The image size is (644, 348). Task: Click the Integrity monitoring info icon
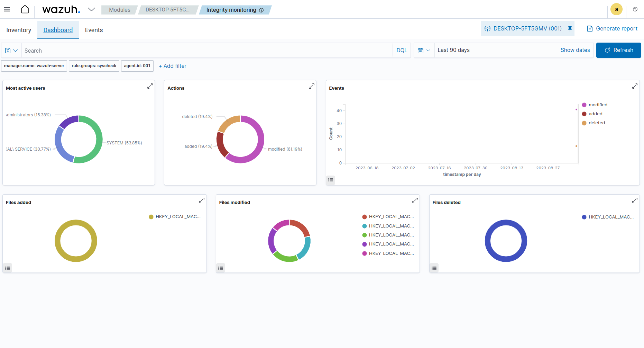261,10
